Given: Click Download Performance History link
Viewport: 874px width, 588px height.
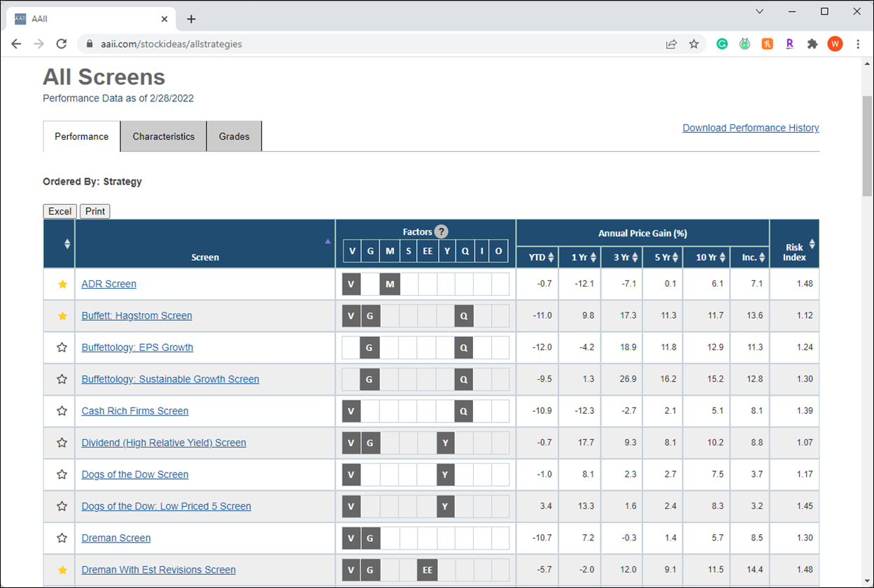Looking at the screenshot, I should (x=750, y=128).
